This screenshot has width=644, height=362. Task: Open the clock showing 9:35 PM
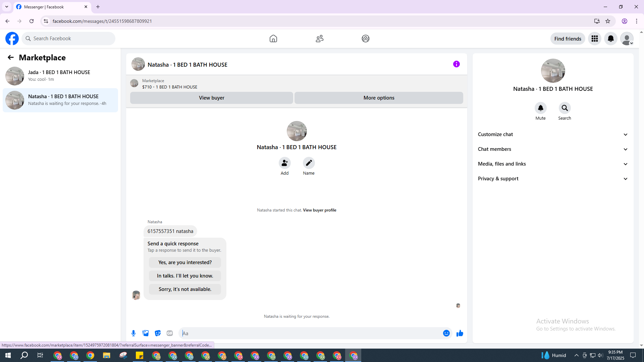click(x=615, y=355)
